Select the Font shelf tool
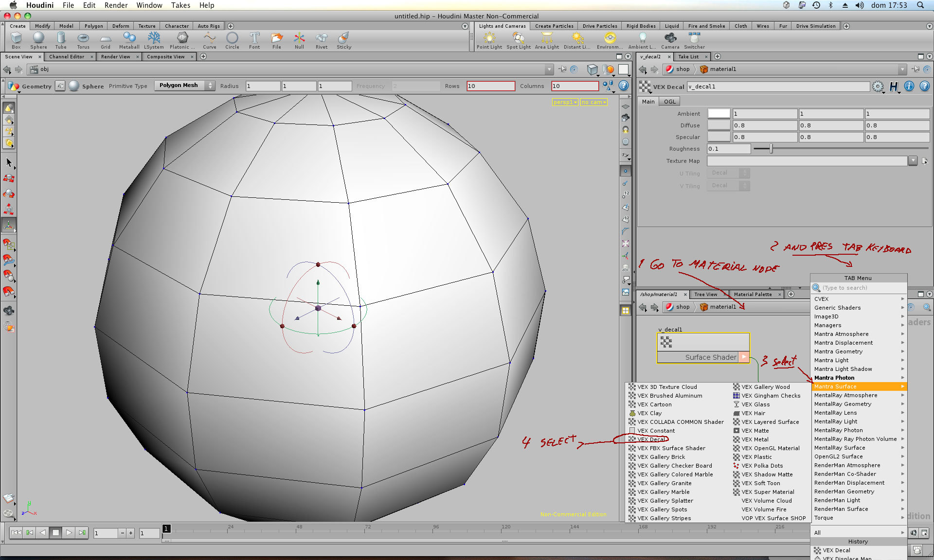Screen dimensions: 934x560 254,40
